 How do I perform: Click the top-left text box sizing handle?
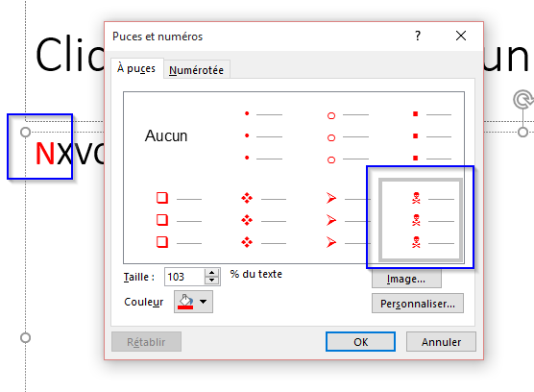coord(26,133)
